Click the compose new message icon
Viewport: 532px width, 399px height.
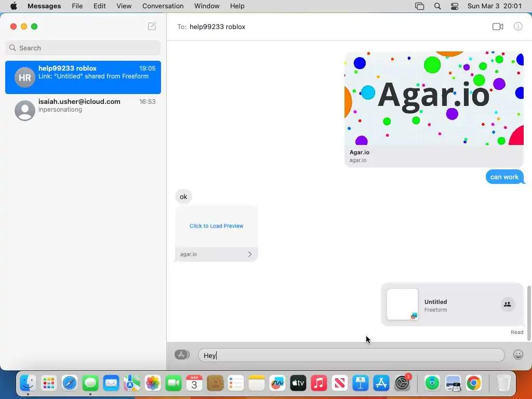pos(152,26)
